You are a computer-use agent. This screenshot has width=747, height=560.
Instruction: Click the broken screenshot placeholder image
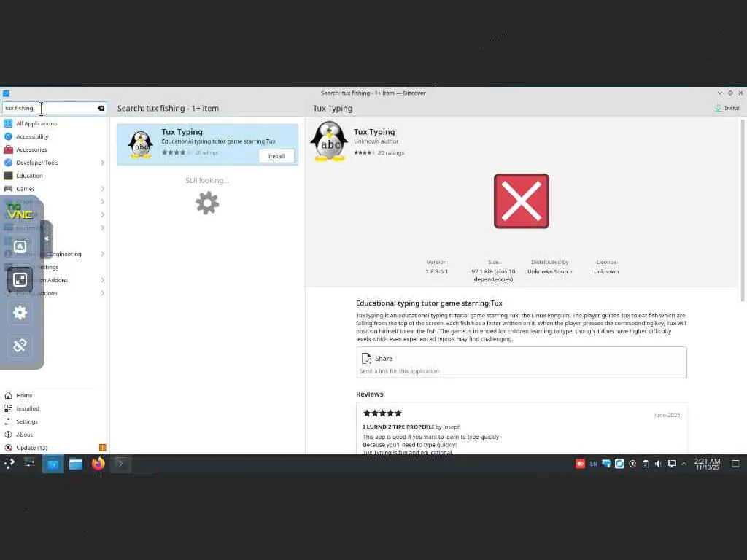click(x=521, y=201)
